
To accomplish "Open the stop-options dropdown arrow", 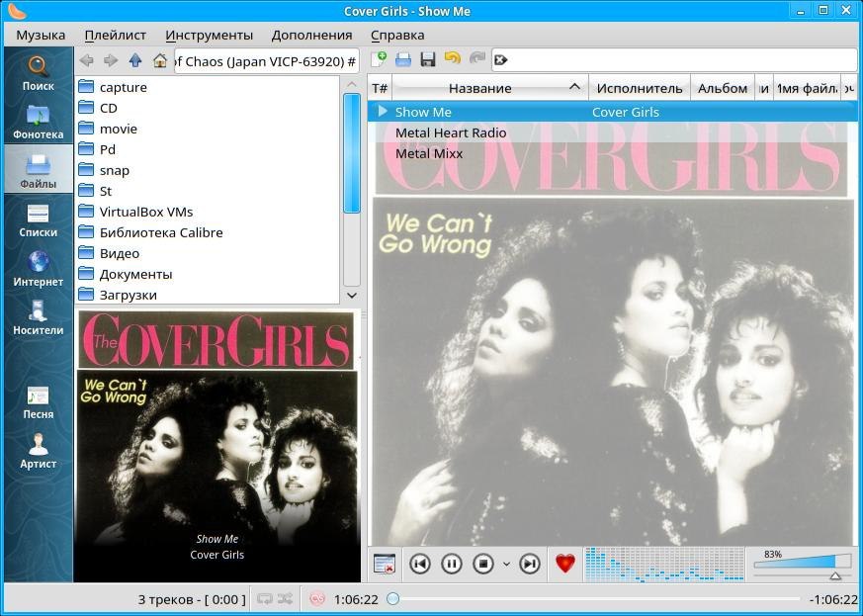I will 506,565.
